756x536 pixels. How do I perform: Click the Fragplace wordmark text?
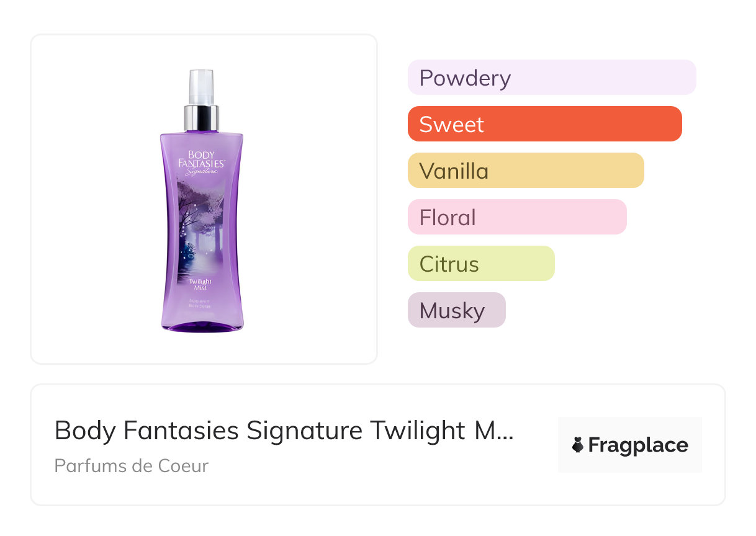(638, 445)
